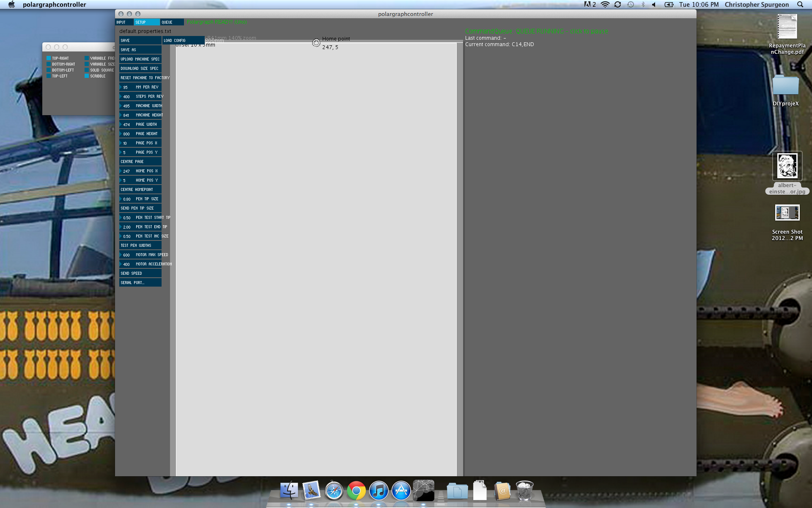Screen dimensions: 812x508
Task: Switch to the INPUT tab
Action: tap(124, 22)
